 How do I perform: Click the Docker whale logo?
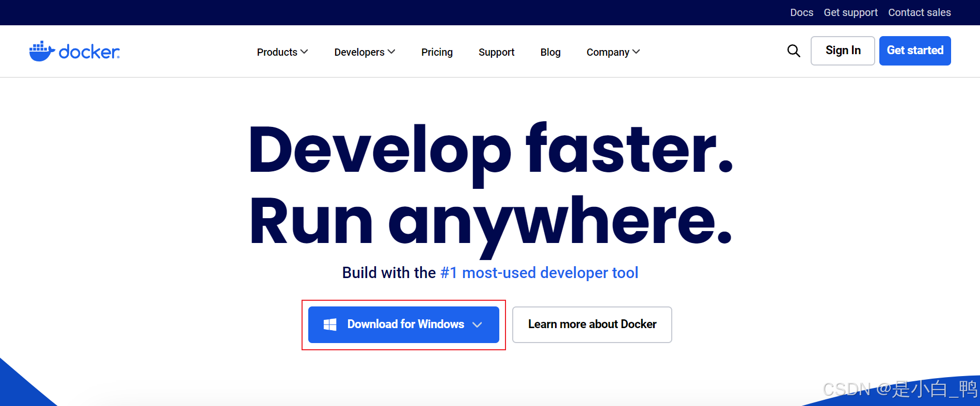[74, 51]
